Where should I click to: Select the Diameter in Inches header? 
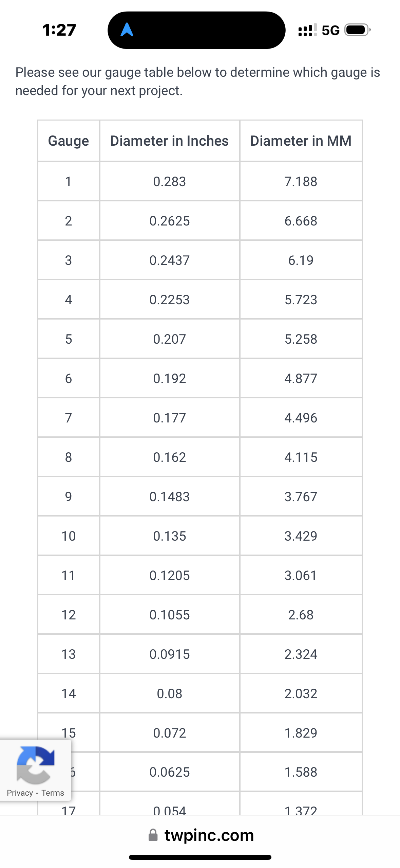(169, 141)
